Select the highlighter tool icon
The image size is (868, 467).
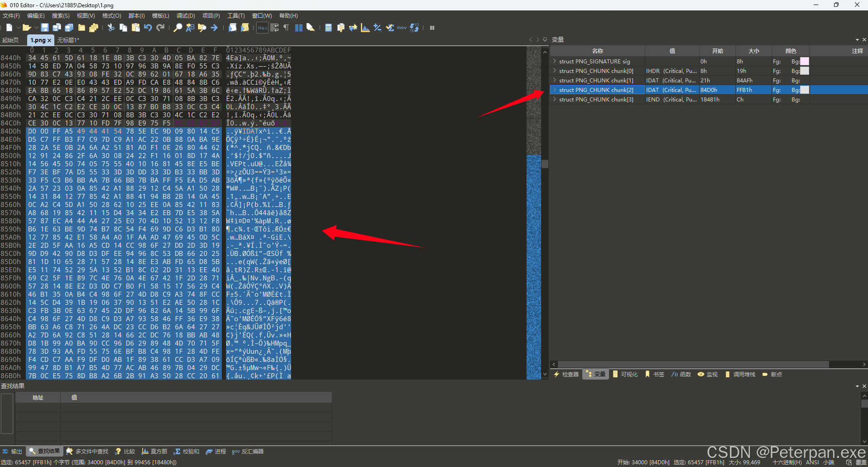(x=311, y=28)
